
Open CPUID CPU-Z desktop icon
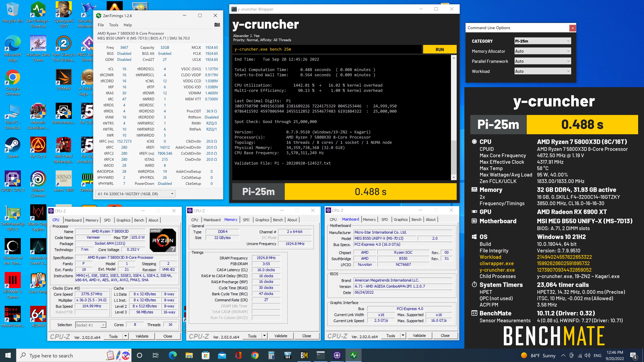(13, 181)
